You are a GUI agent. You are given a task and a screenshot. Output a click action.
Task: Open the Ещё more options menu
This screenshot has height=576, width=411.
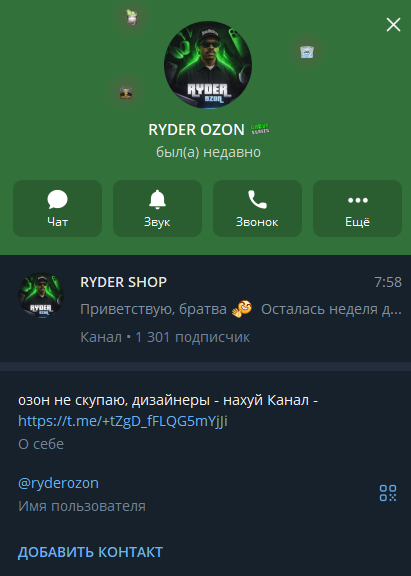[357, 208]
